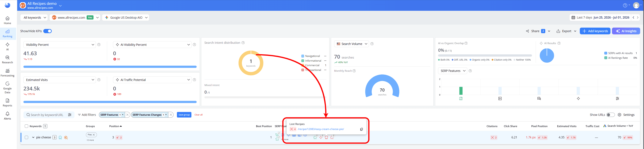The width and height of the screenshot is (644, 149).
Task: Expand the pie cheese keyword row
Action: (33, 138)
